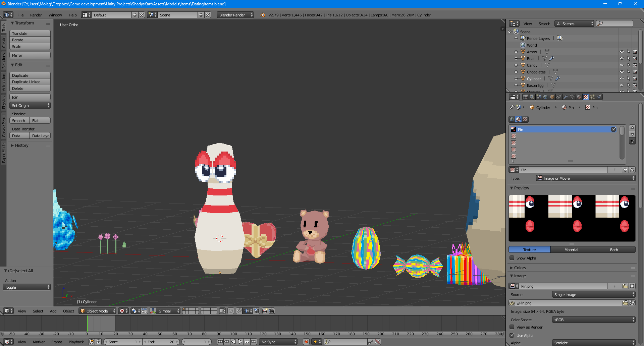Open the Gimbal orientation dropdown
Screen dimensions: 644x346
[168, 311]
